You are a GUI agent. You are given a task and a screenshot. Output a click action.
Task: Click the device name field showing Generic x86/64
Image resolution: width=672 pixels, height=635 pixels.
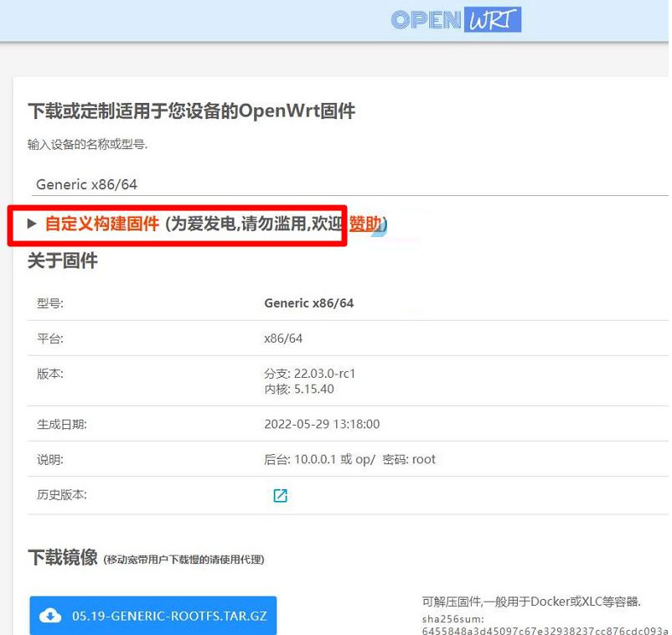tap(350, 184)
